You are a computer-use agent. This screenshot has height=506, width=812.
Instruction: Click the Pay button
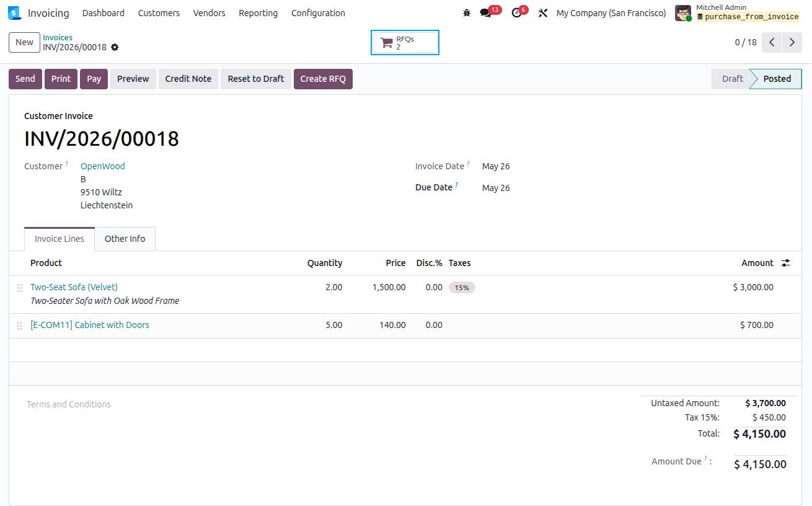94,79
